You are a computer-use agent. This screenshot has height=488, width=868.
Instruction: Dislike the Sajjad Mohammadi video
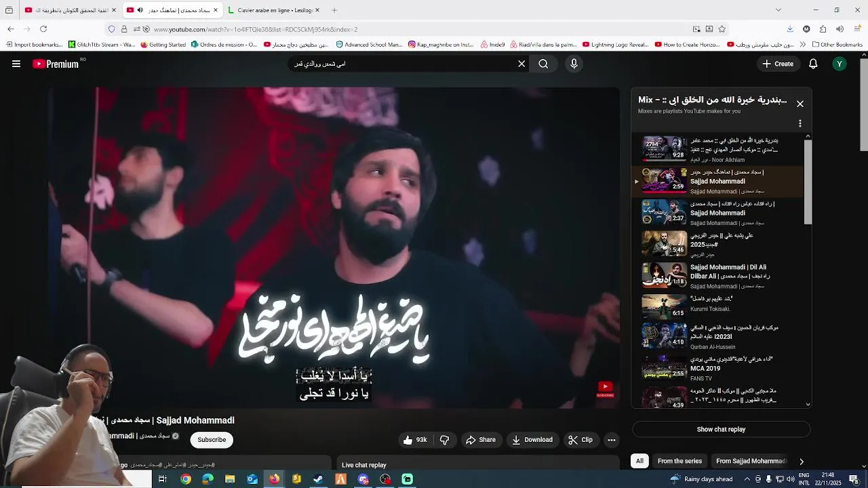click(x=445, y=440)
